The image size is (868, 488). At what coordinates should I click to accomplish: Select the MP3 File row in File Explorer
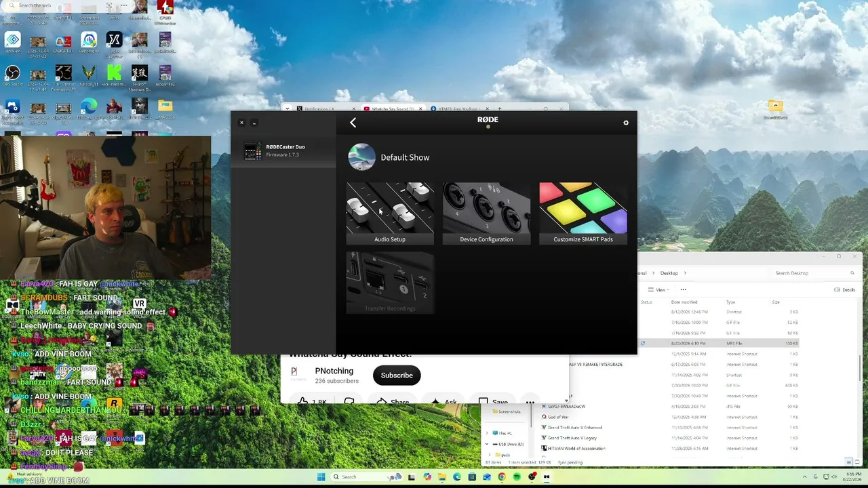pyautogui.click(x=719, y=344)
